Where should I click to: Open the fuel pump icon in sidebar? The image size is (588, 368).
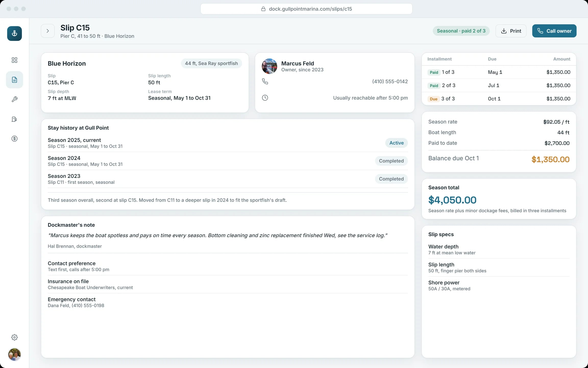[14, 119]
